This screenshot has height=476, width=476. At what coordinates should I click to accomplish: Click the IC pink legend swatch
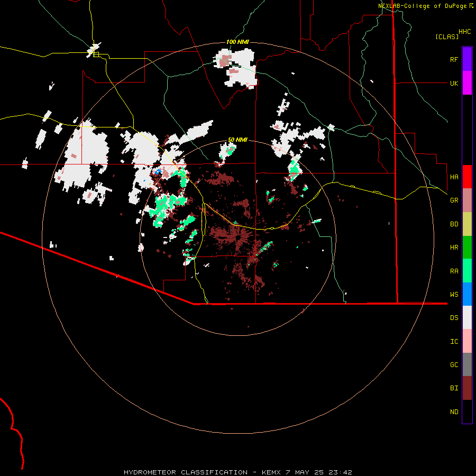pyautogui.click(x=467, y=341)
